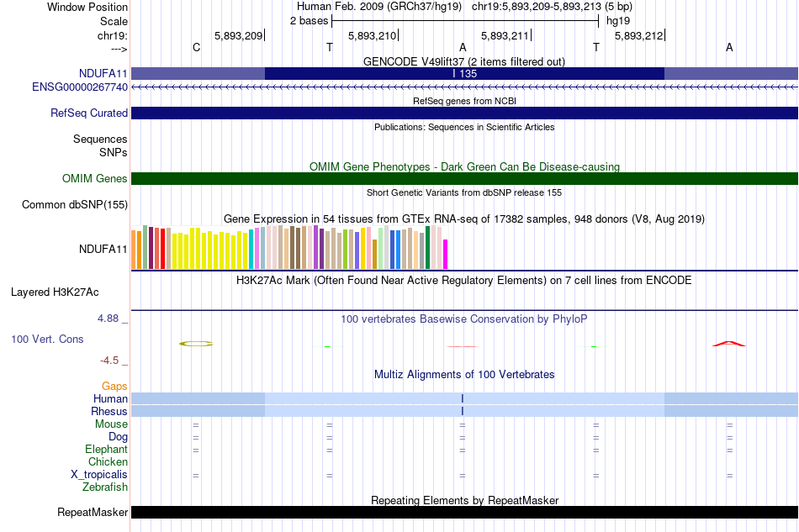Click the Dog alignment row label
Image resolution: width=799 pixels, height=532 pixels.
coord(118,437)
